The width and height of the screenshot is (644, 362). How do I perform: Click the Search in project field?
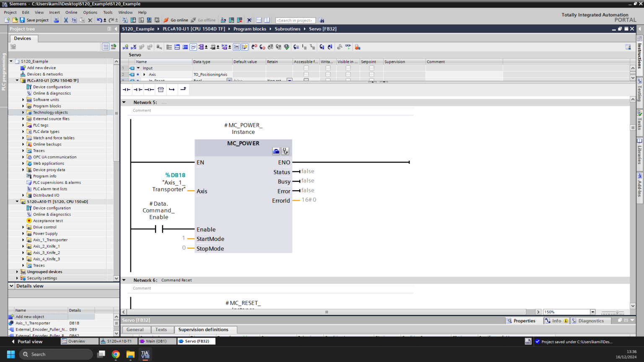pyautogui.click(x=295, y=20)
